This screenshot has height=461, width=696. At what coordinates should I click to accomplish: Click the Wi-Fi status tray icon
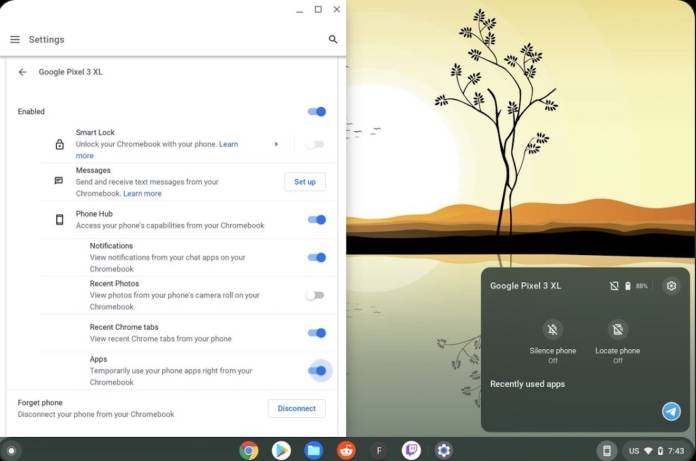[x=648, y=451]
